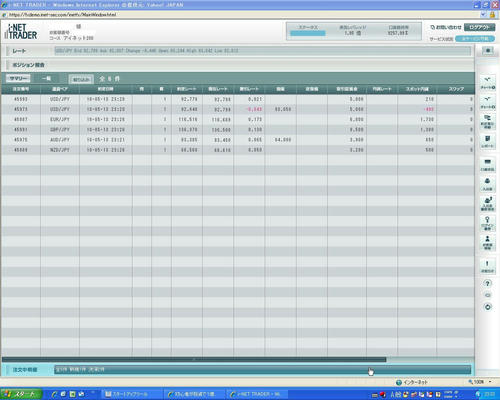Click the exclamation mark notice icon
Image resolution: width=500 pixels, height=400 pixels.
pyautogui.click(x=488, y=267)
